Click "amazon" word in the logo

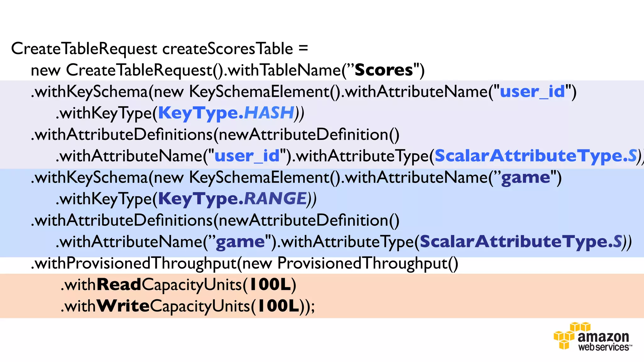[603, 337]
